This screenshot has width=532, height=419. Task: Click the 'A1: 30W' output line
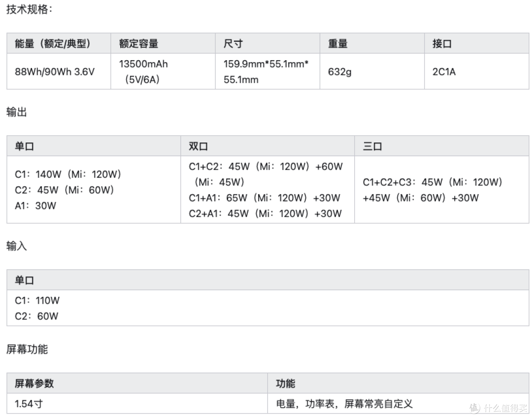point(35,206)
